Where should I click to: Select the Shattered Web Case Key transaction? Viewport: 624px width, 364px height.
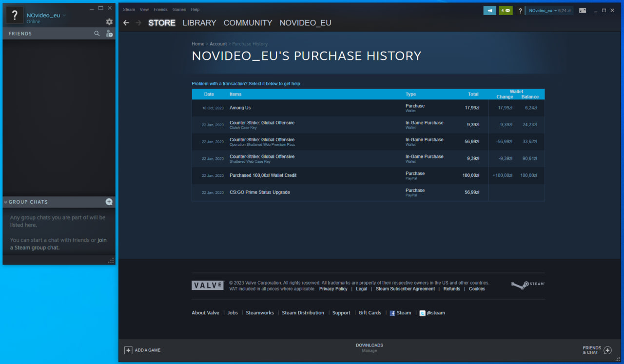tap(368, 159)
